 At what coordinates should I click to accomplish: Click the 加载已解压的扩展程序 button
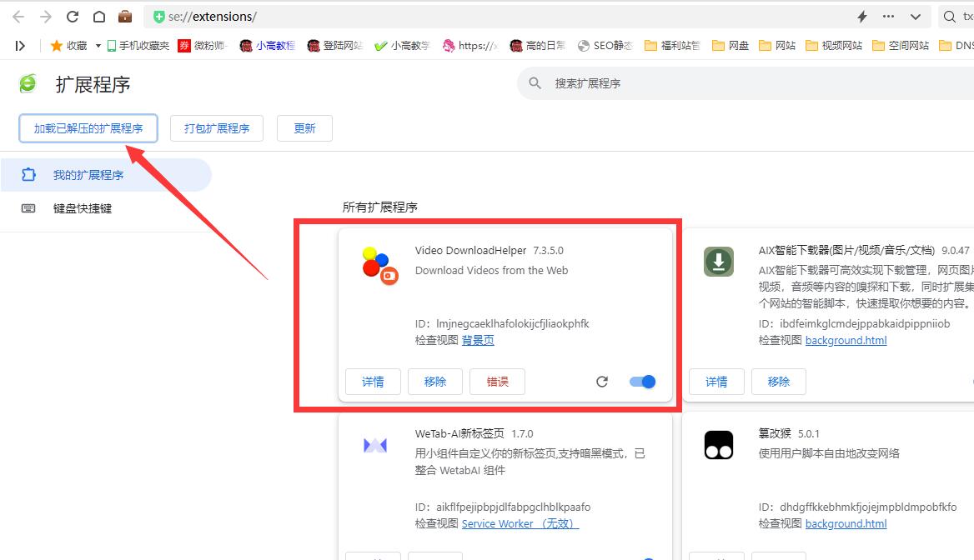[88, 127]
